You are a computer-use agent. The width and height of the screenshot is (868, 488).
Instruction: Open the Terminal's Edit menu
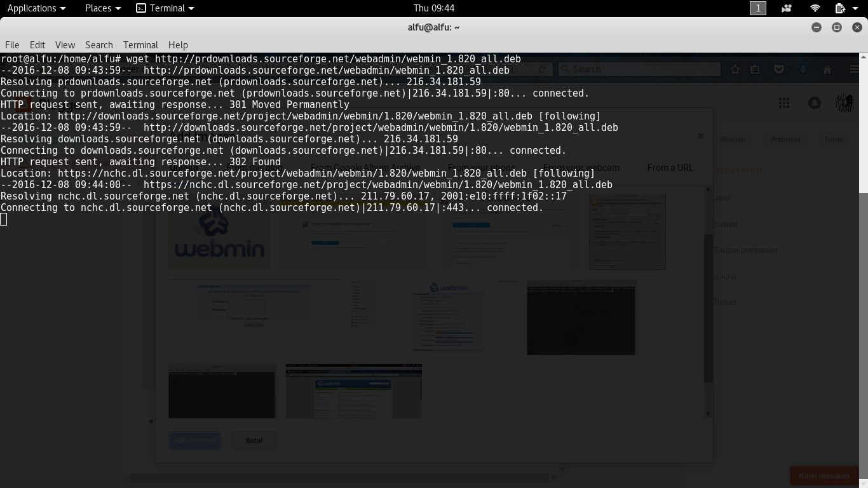37,45
